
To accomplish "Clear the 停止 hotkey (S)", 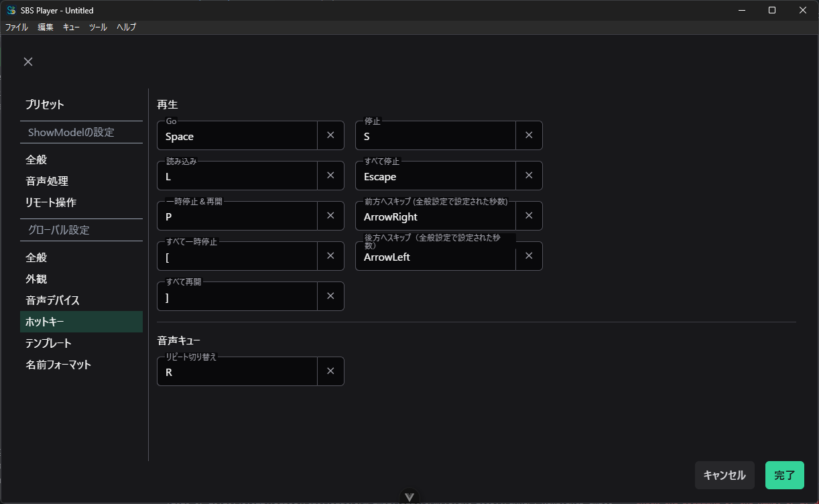I will click(529, 135).
